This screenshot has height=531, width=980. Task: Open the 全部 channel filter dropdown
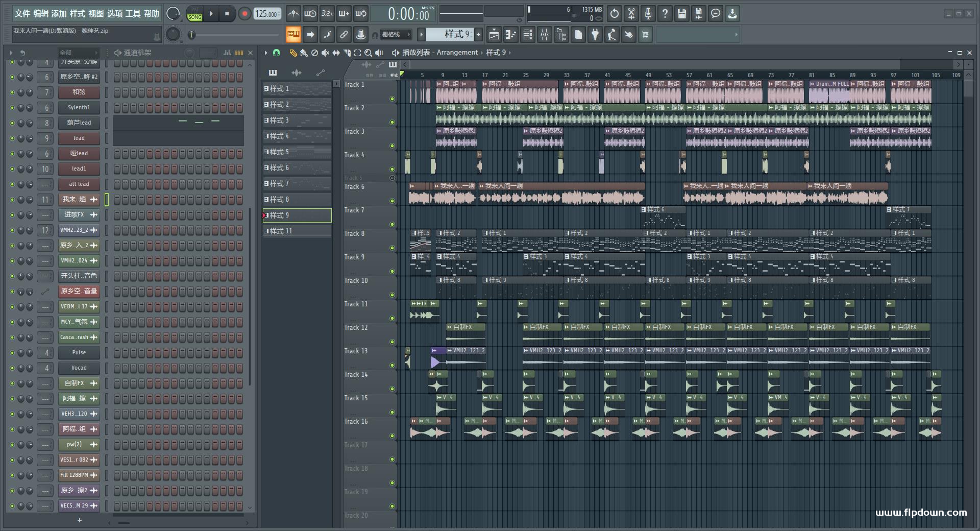[x=78, y=53]
